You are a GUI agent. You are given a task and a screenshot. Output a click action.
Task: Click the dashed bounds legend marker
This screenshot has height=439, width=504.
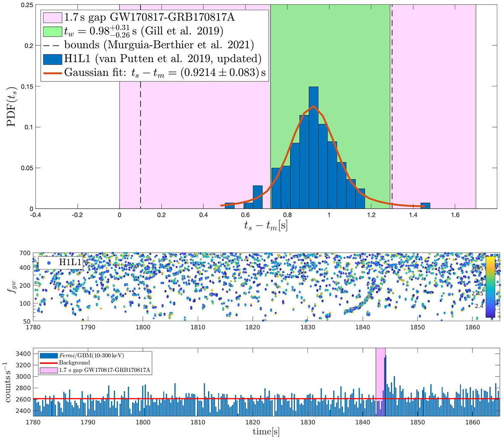click(x=53, y=45)
